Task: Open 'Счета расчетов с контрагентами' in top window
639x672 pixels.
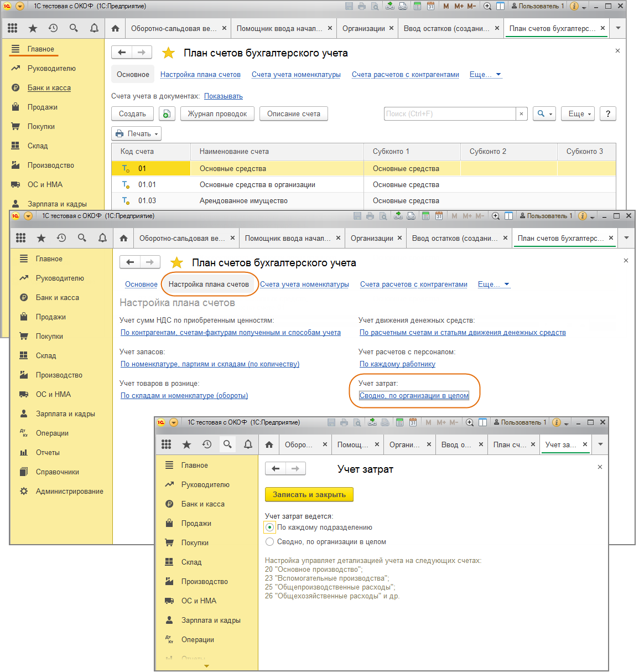Action: point(406,74)
